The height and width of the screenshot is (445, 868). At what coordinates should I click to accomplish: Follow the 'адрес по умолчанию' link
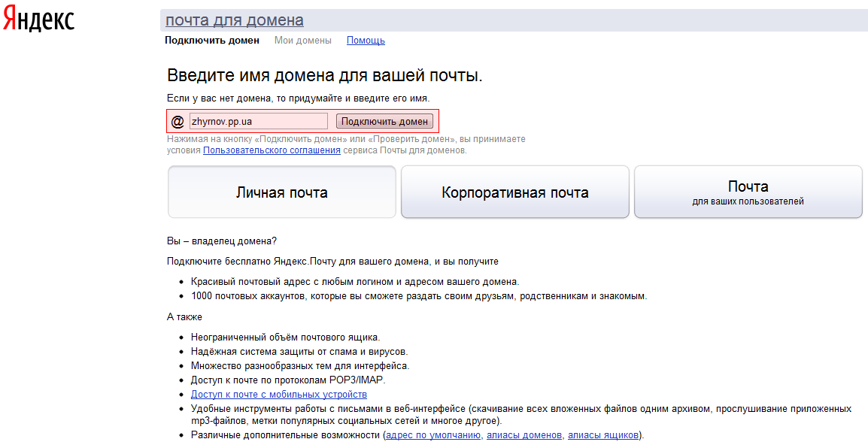pos(433,435)
